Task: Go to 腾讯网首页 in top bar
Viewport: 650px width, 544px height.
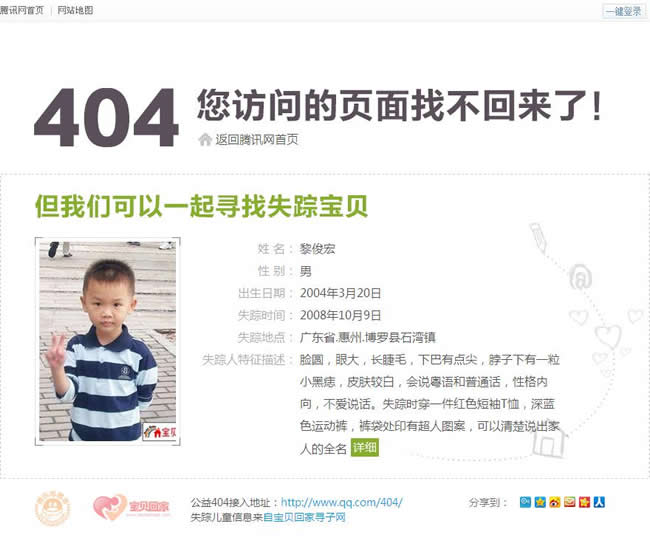Action: coord(22,10)
